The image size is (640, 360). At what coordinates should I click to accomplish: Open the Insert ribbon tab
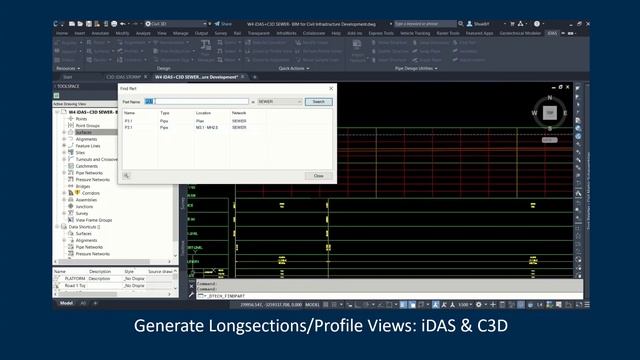click(80, 33)
